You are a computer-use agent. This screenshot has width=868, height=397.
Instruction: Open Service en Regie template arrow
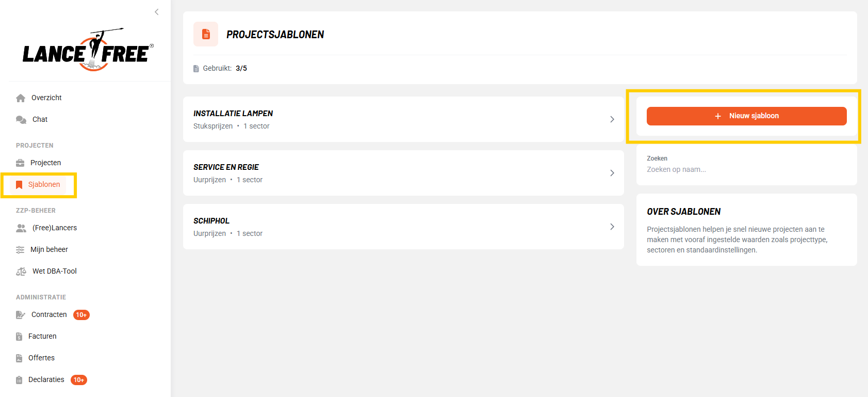[x=612, y=173]
